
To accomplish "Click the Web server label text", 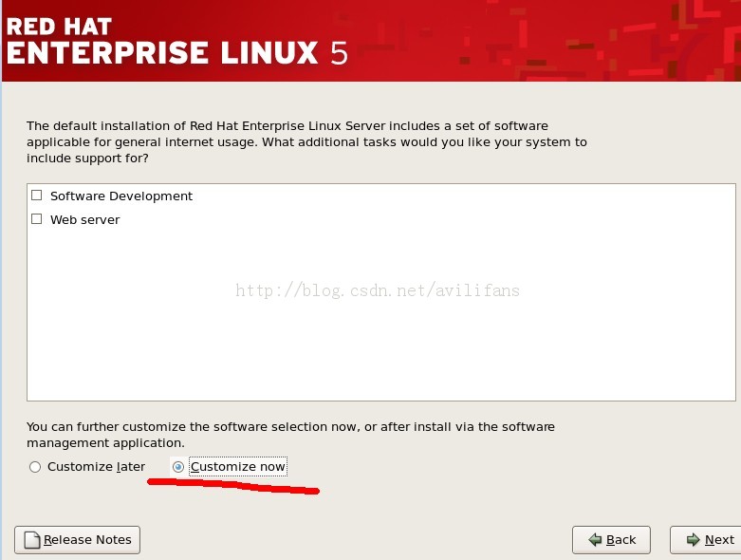I will click(85, 219).
